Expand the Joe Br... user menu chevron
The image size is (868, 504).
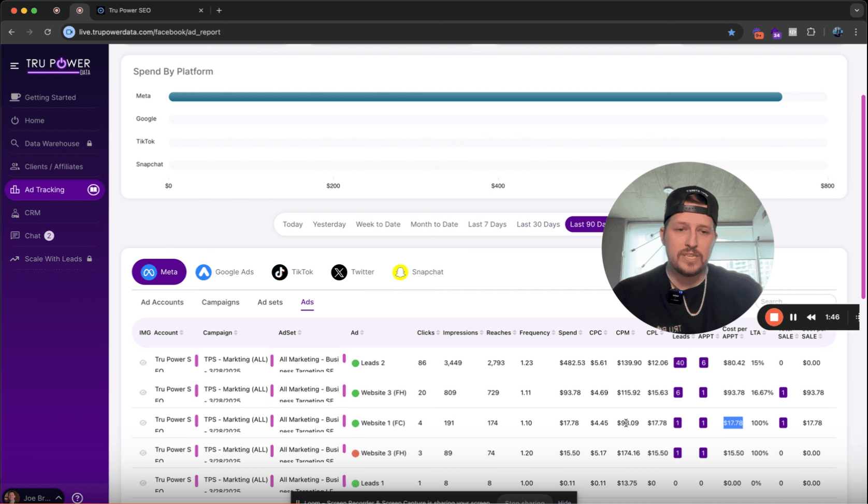pyautogui.click(x=59, y=498)
